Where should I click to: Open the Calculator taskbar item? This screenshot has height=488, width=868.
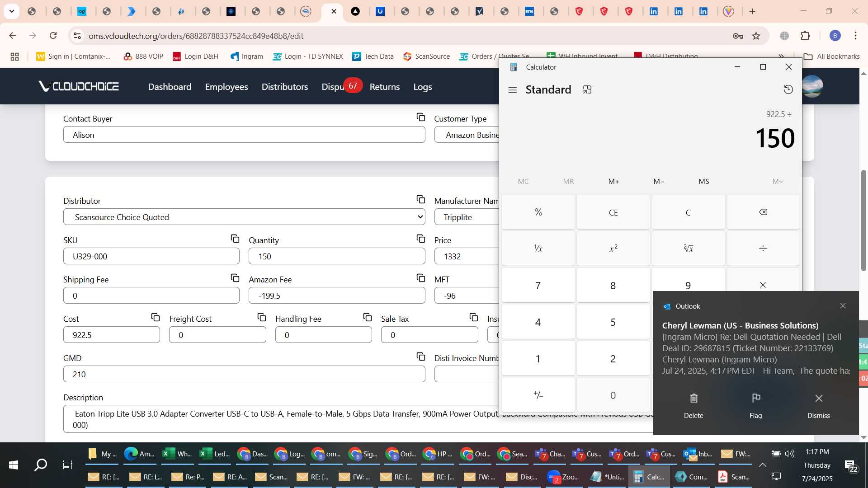(649, 477)
